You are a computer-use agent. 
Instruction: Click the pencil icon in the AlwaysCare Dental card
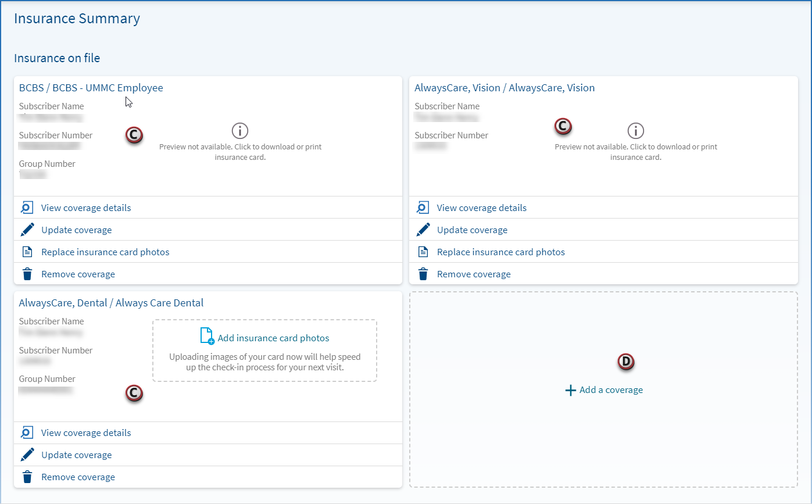(x=27, y=455)
